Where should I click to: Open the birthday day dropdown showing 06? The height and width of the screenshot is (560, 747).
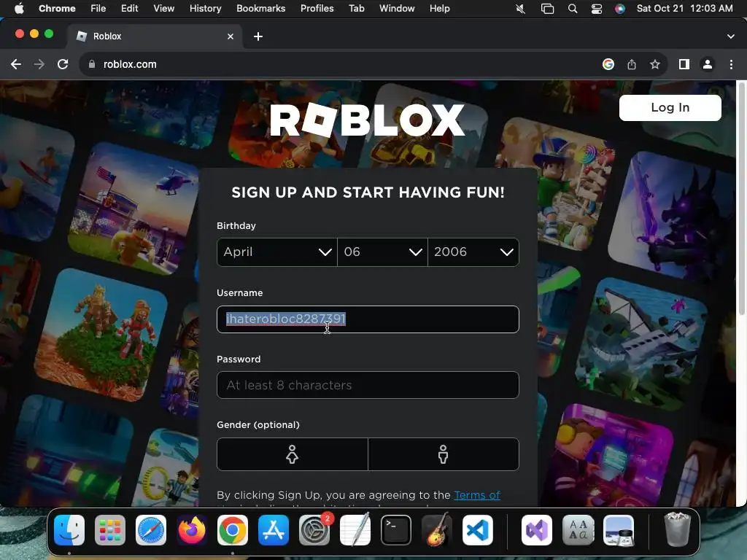point(382,252)
